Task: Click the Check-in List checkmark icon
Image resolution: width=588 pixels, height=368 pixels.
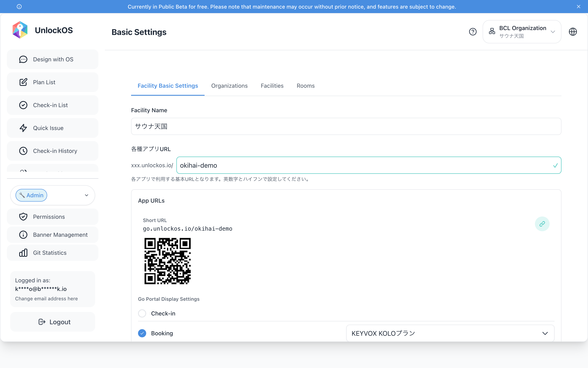Action: pyautogui.click(x=23, y=105)
